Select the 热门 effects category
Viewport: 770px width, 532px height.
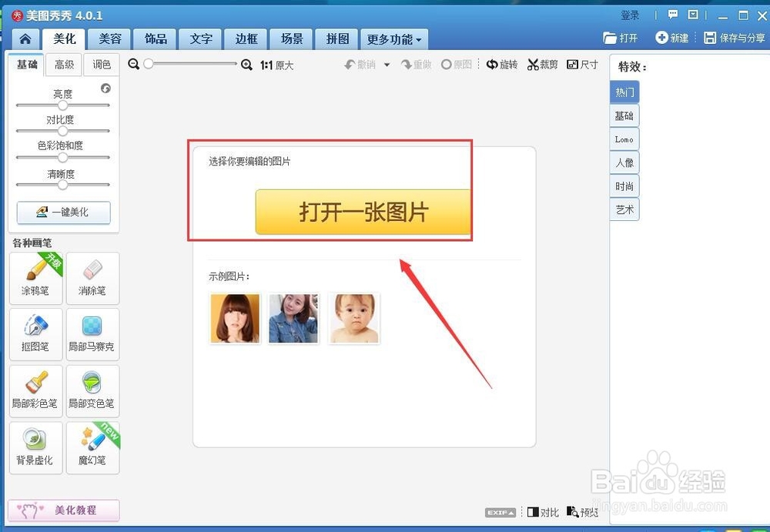point(624,92)
